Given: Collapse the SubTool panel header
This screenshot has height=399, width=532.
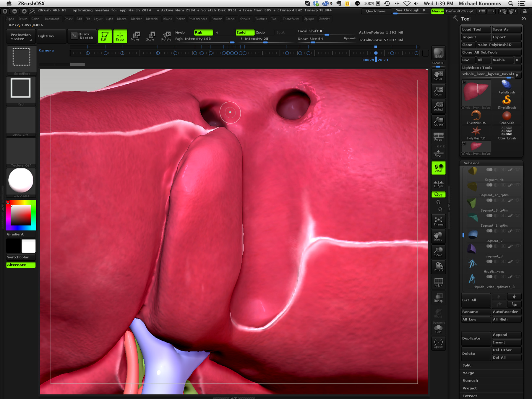Looking at the screenshot, I should [471, 163].
